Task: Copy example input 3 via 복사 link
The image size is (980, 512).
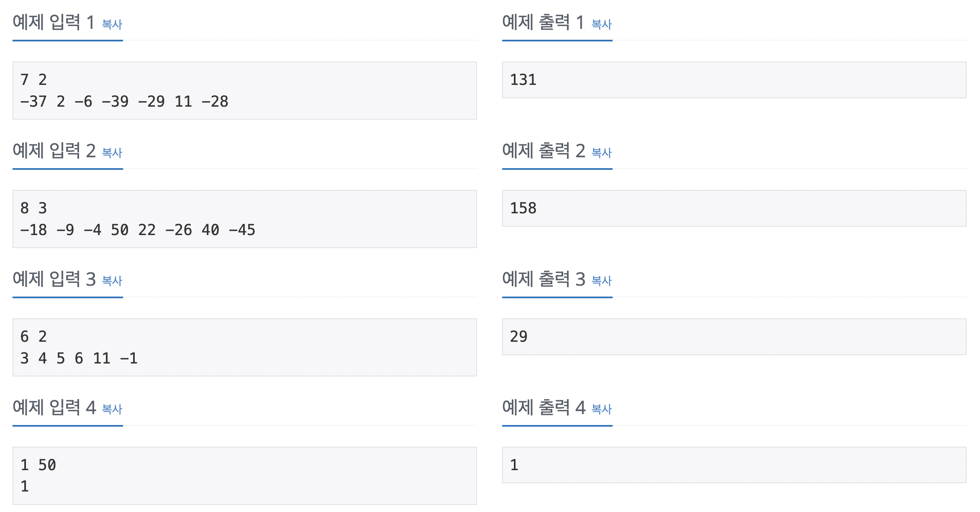Action: (112, 281)
